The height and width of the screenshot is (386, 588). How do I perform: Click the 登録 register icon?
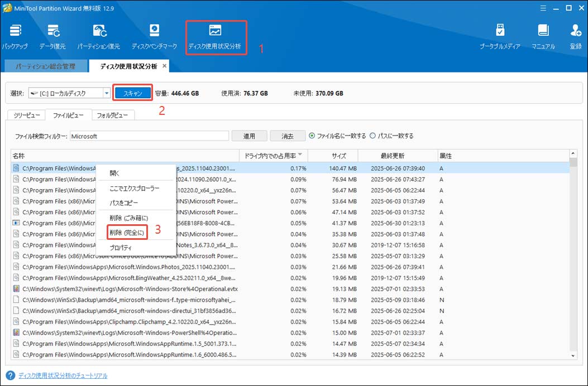pyautogui.click(x=576, y=37)
